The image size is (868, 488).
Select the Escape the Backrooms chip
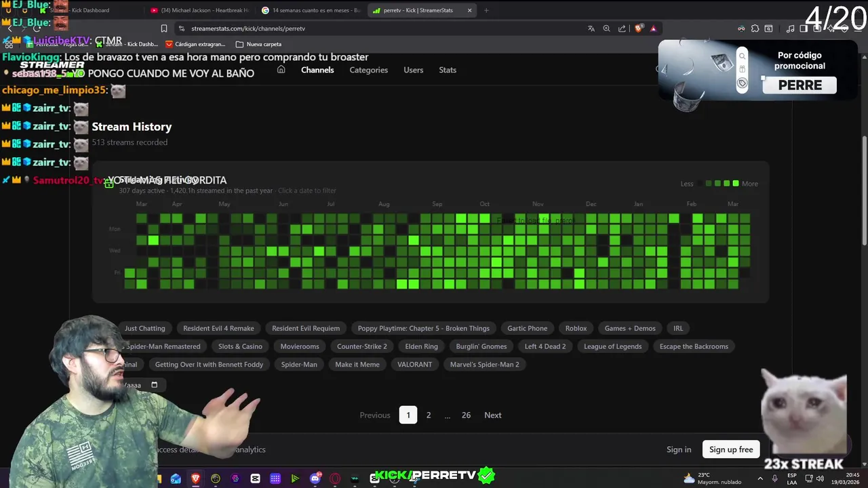click(694, 346)
